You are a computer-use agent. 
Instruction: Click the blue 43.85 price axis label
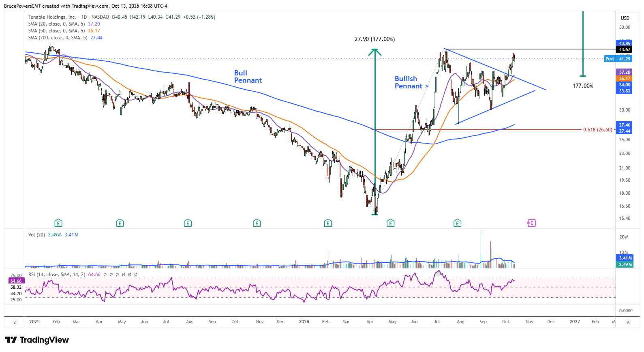pyautogui.click(x=625, y=43)
